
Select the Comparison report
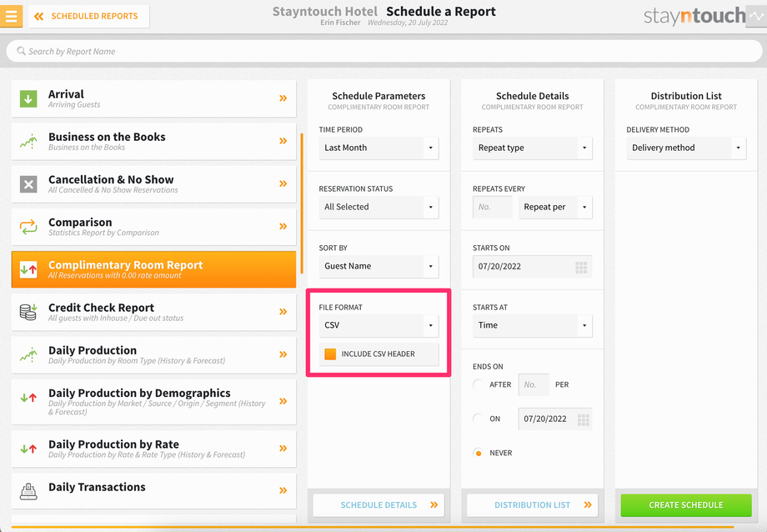[x=153, y=226]
